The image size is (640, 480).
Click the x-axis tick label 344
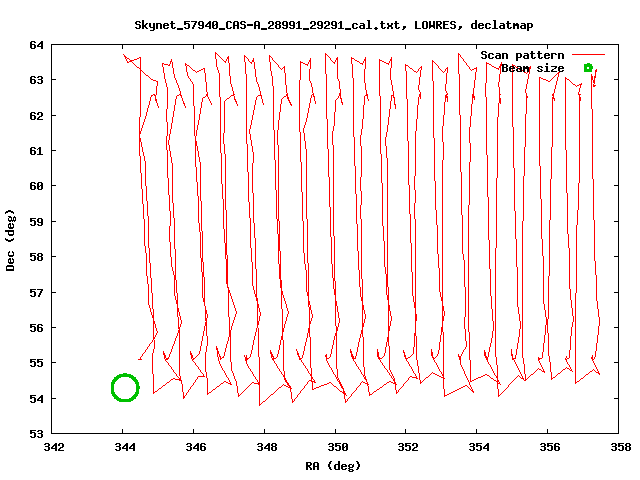[124, 447]
